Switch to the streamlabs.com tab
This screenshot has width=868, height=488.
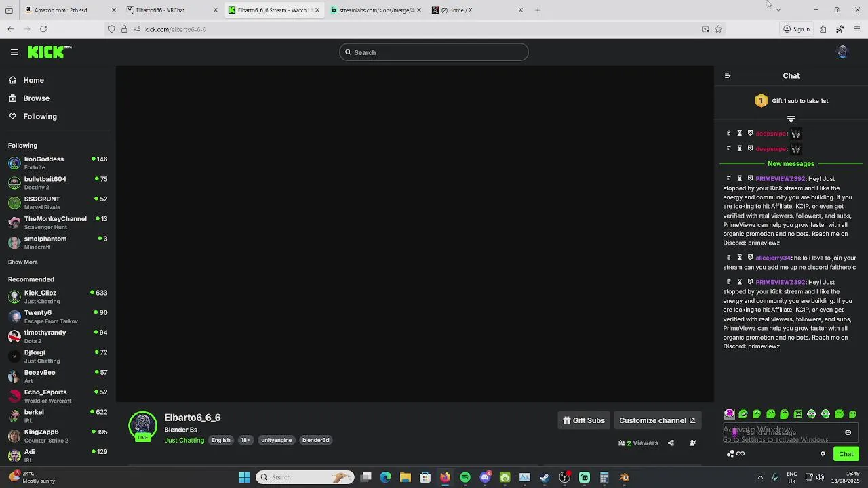(x=375, y=10)
